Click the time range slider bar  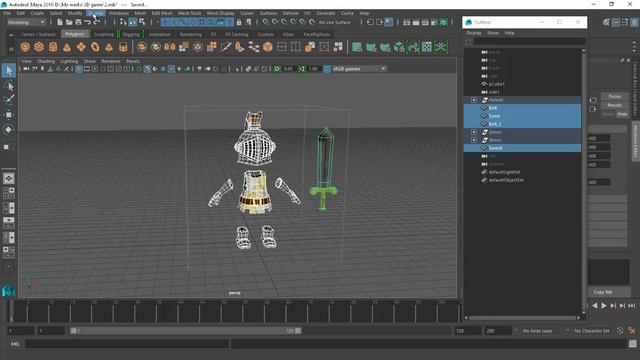[187, 331]
